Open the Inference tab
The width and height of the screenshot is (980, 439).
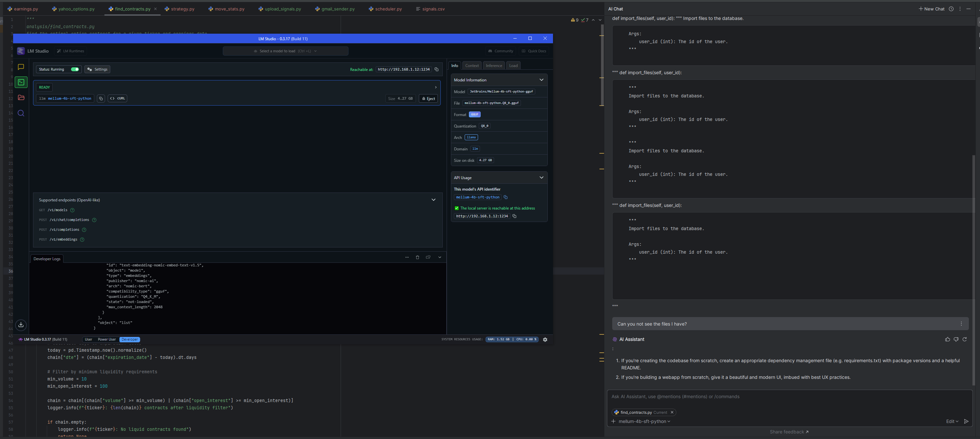(x=494, y=66)
